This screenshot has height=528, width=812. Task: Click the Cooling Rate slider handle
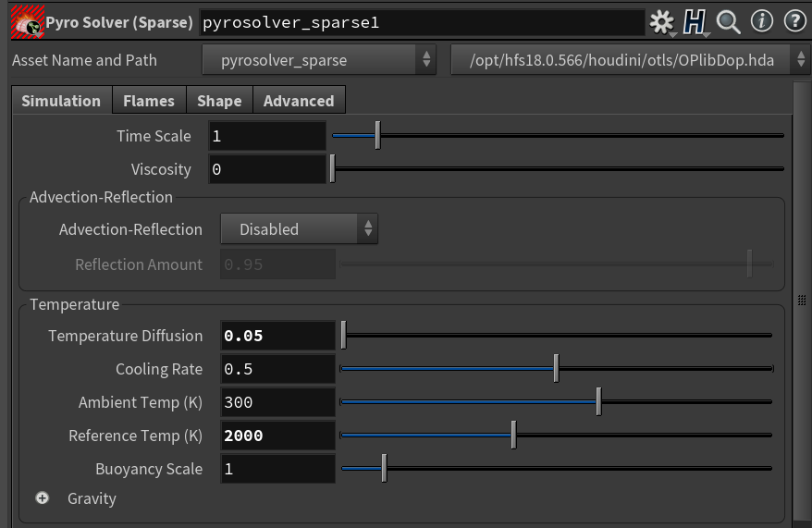[556, 368]
